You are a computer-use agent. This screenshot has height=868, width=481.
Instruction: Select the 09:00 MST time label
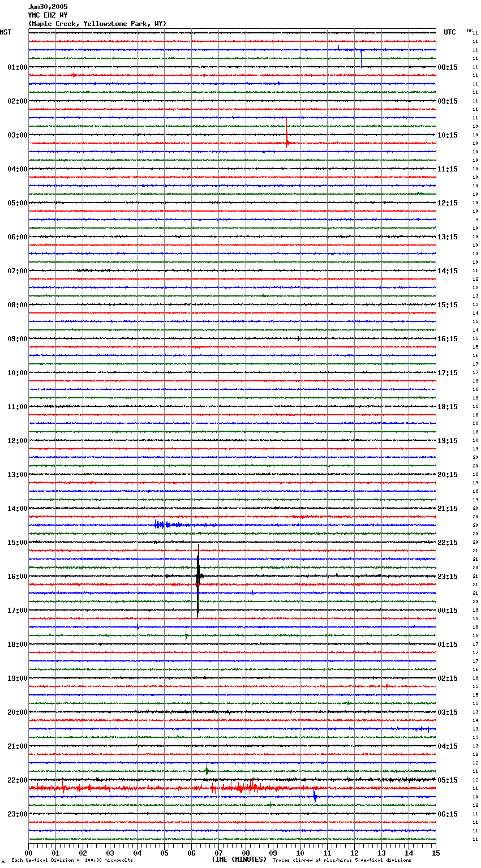point(18,339)
